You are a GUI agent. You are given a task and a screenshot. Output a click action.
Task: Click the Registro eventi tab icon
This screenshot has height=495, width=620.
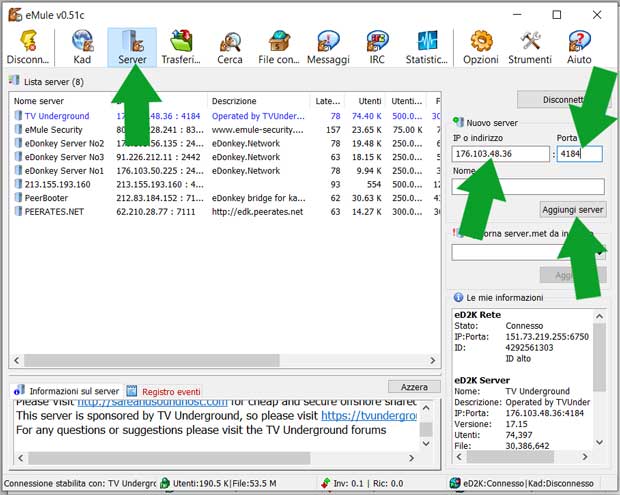[132, 391]
